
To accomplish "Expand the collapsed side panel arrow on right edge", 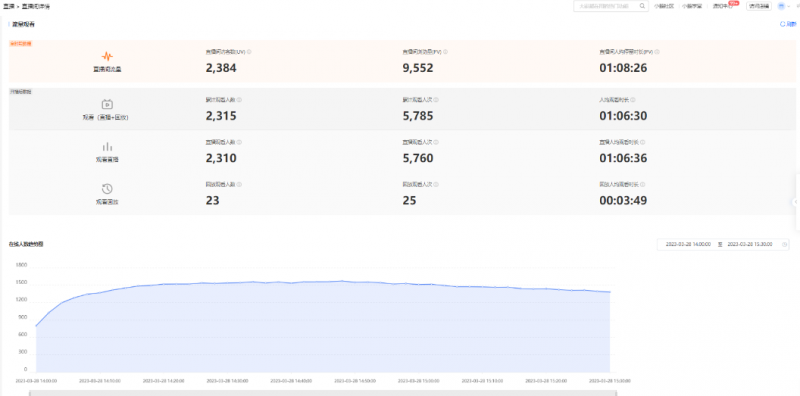I will pos(796,202).
